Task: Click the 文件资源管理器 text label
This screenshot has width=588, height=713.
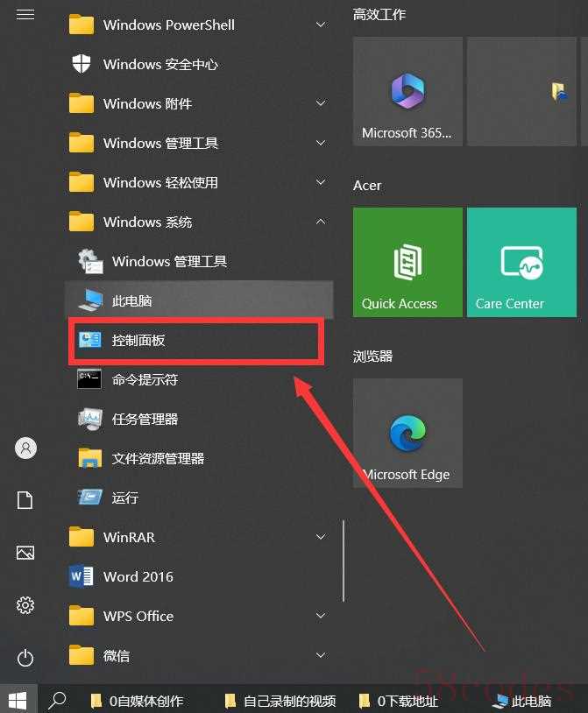Action: click(x=158, y=458)
